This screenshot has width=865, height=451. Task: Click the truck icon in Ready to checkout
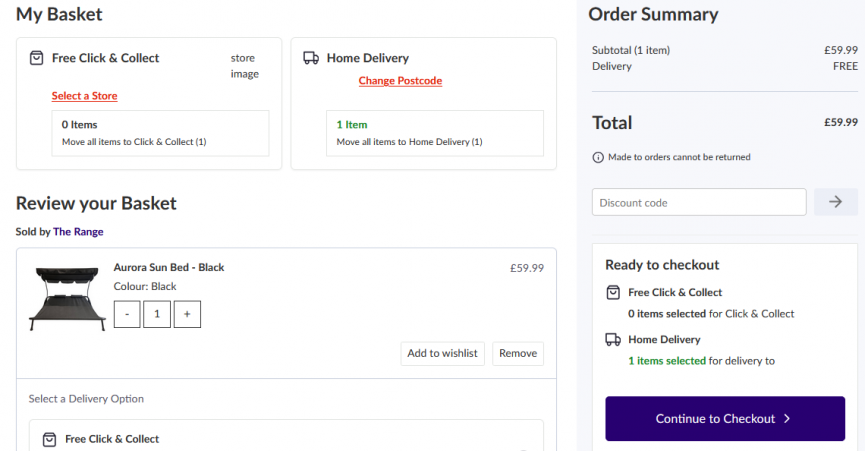(x=613, y=340)
